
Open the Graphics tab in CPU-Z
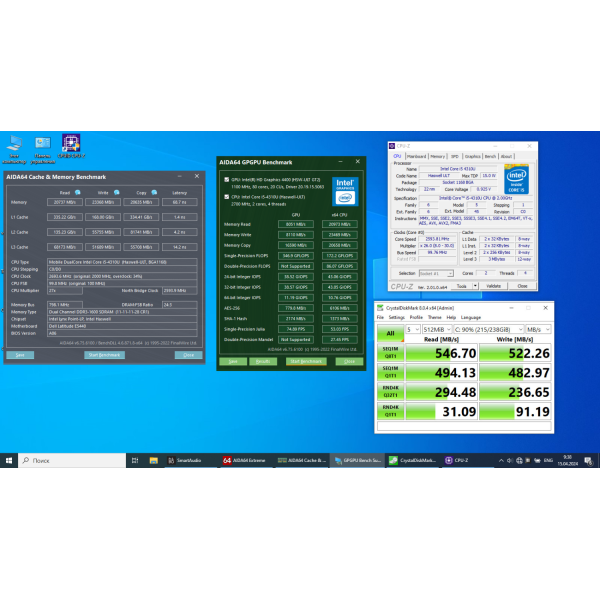click(x=473, y=156)
